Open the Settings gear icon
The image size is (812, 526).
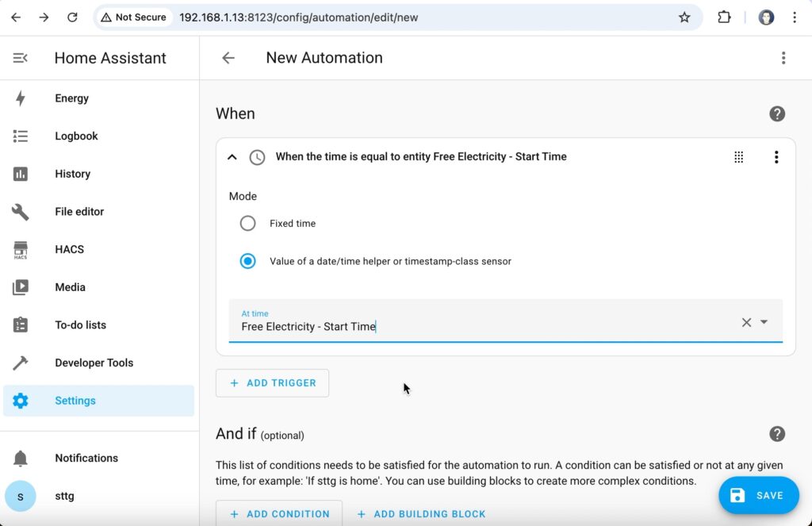[20, 401]
